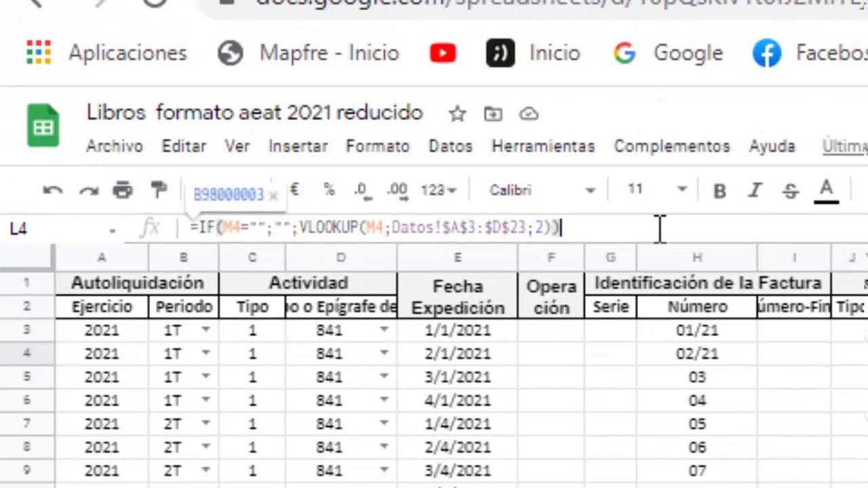
Task: Open the Complementos menu
Action: pyautogui.click(x=671, y=146)
